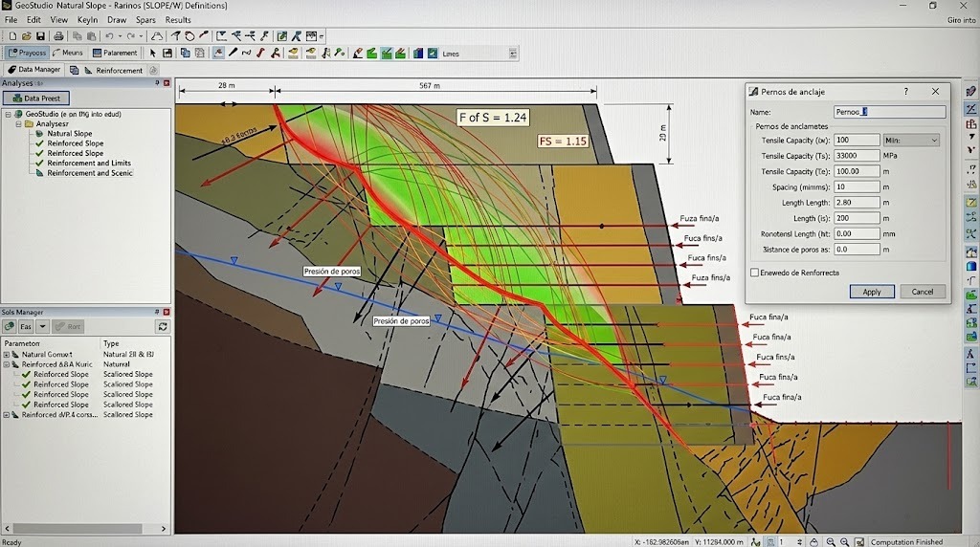980x547 pixels.
Task: Open dropdown arrow next to Eas button
Action: pos(42,326)
